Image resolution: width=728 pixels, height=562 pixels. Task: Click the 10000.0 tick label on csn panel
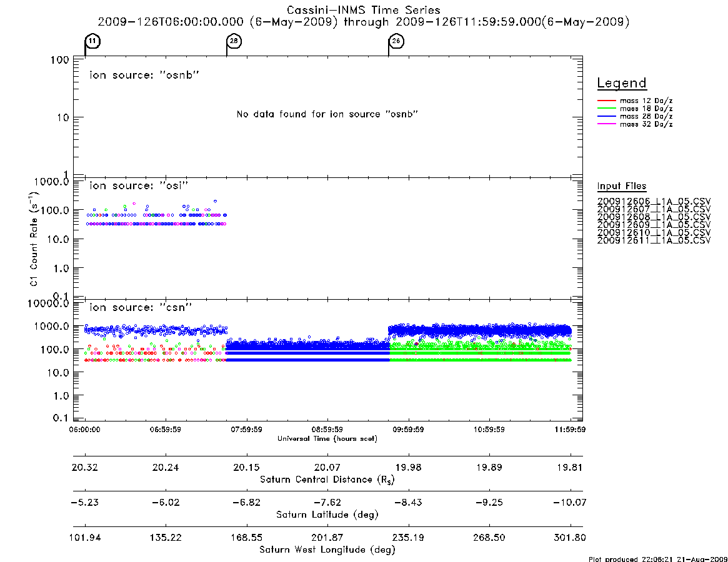(48, 303)
